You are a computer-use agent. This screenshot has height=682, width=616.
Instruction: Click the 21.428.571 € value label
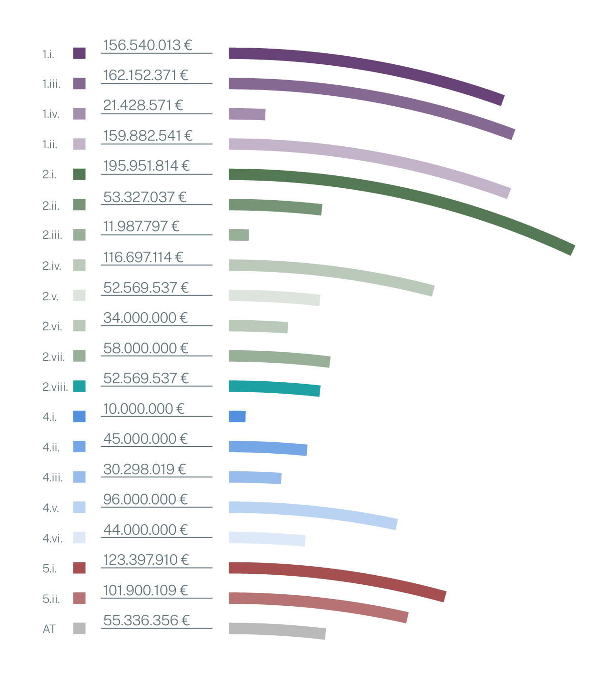[x=143, y=105]
